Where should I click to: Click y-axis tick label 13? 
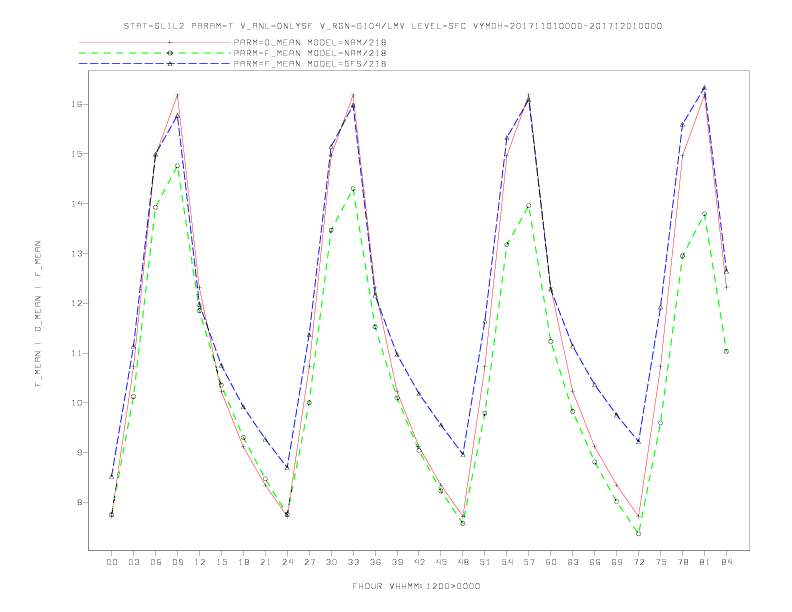coord(77,253)
